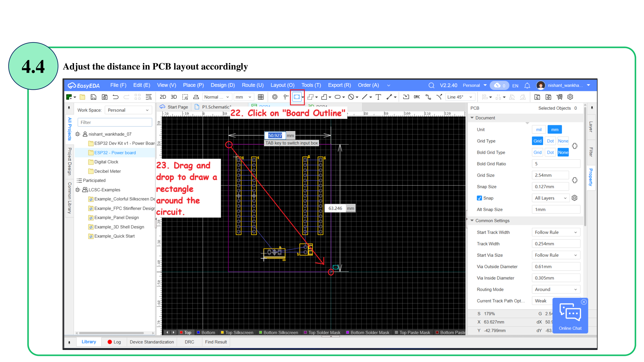Viewport: 644px width, 362px height.
Task: Select the prohibited region tool
Action: pyautogui.click(x=351, y=97)
